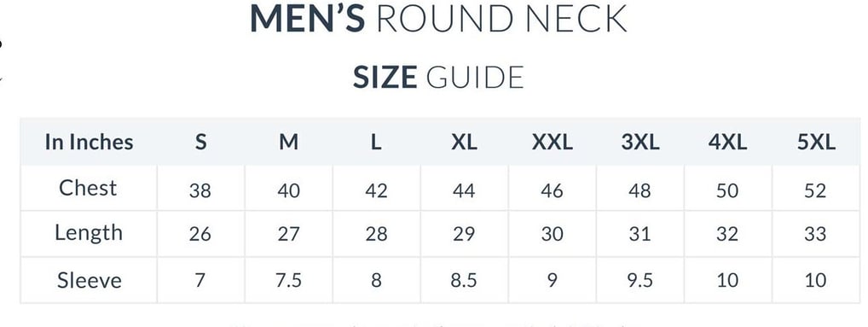Click the Chest row label
The image size is (868, 327).
(88, 188)
